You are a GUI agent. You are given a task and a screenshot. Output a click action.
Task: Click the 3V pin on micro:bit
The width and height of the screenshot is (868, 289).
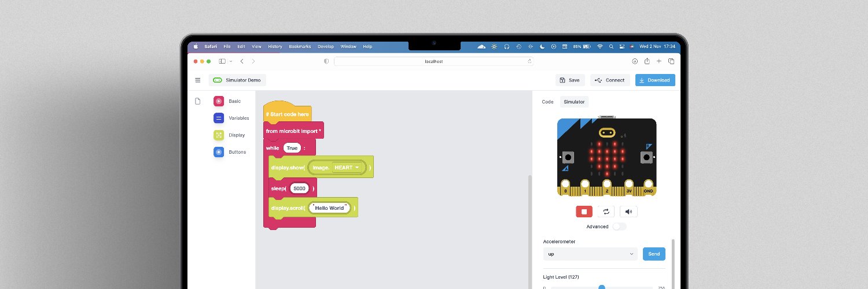click(x=628, y=188)
